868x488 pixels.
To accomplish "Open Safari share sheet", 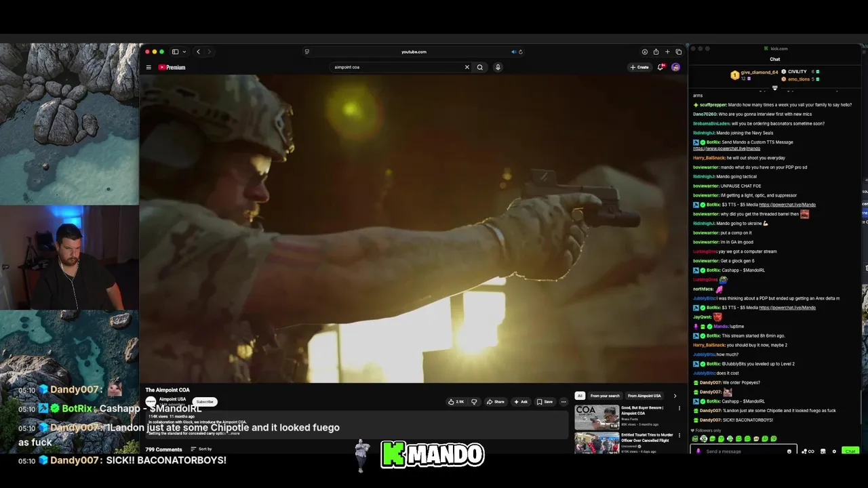I will [x=656, y=52].
